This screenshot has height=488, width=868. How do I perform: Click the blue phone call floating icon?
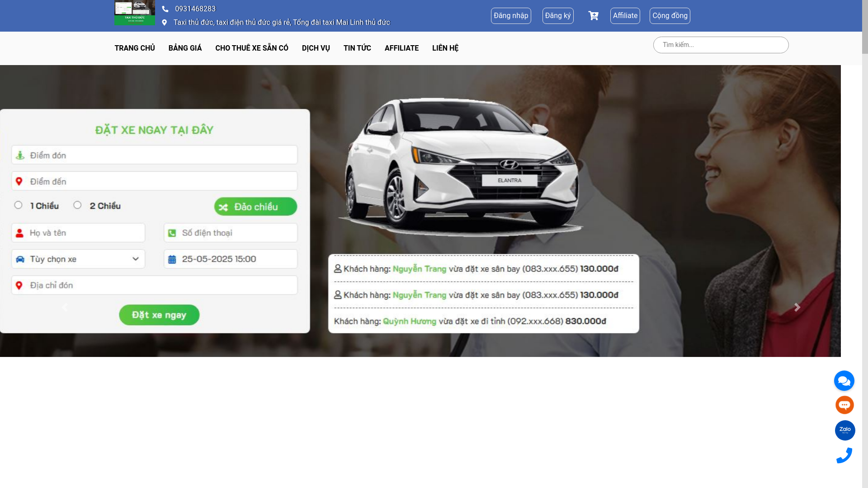coord(844,455)
